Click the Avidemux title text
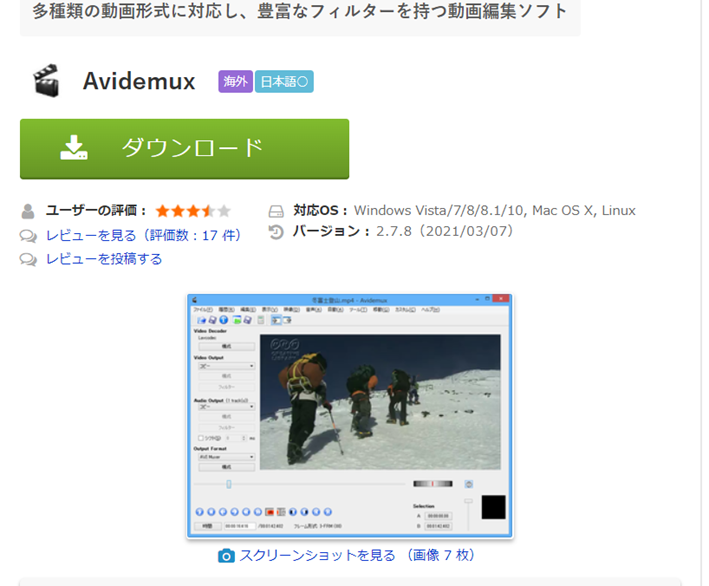The width and height of the screenshot is (709, 586). [x=139, y=81]
